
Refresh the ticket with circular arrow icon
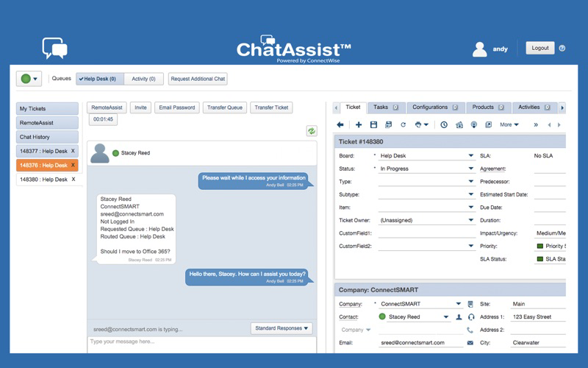tap(403, 124)
